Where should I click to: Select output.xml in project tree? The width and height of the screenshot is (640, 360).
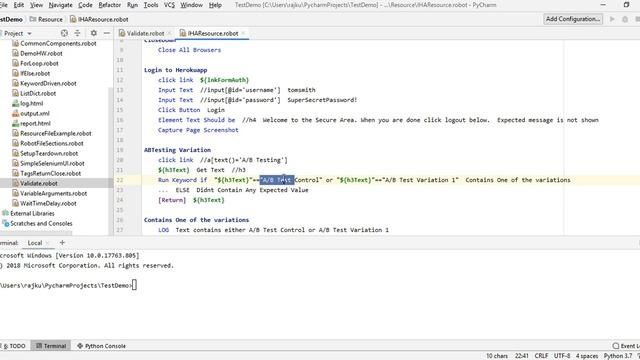tap(35, 113)
